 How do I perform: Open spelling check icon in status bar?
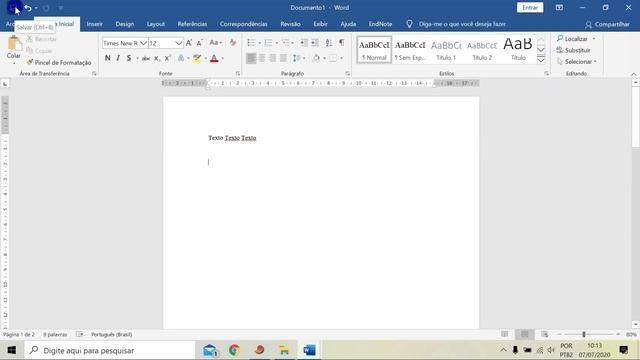(79, 334)
